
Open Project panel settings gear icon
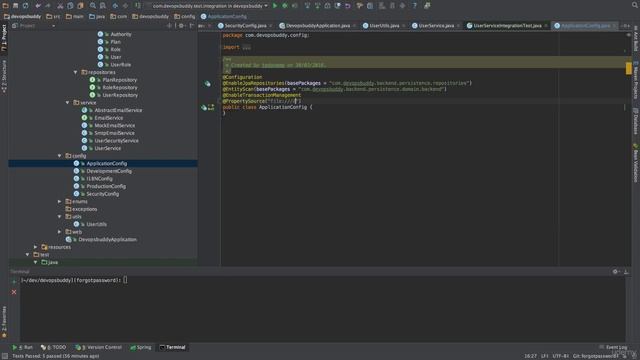181,26
